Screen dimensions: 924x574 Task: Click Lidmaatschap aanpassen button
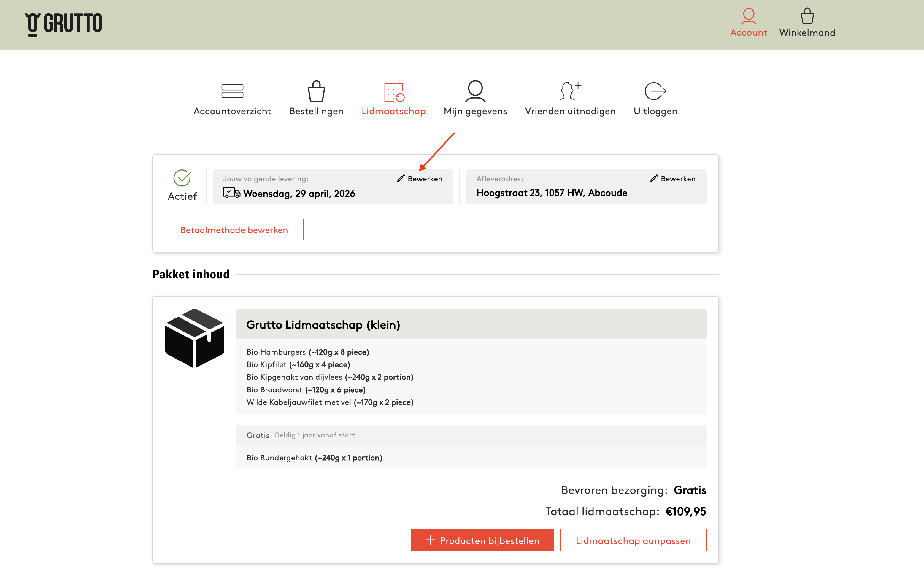pyautogui.click(x=633, y=540)
